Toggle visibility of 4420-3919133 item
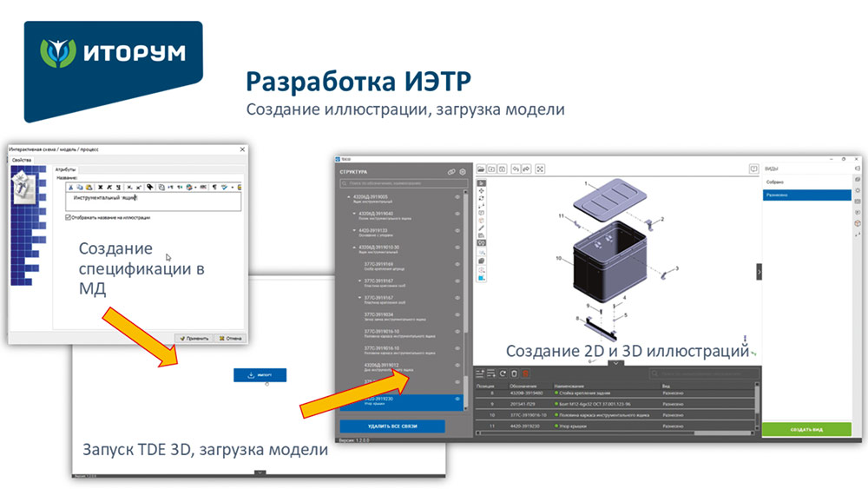This screenshot has height=489, width=868. tap(457, 230)
